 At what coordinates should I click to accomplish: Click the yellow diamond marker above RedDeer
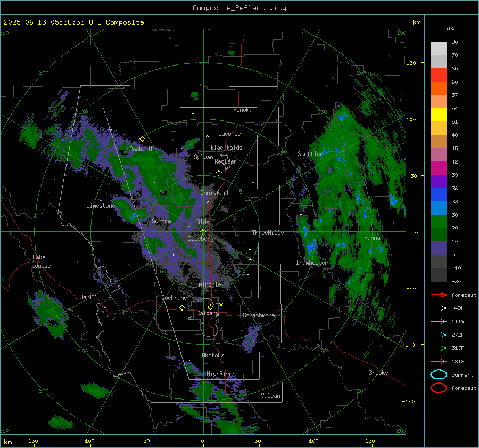pyautogui.click(x=219, y=173)
